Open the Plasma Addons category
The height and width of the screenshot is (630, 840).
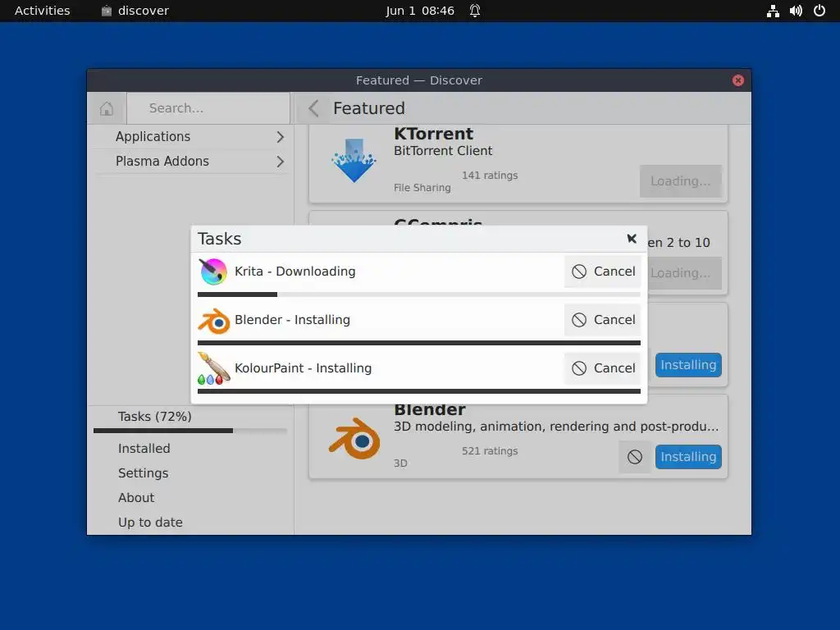[x=190, y=162]
